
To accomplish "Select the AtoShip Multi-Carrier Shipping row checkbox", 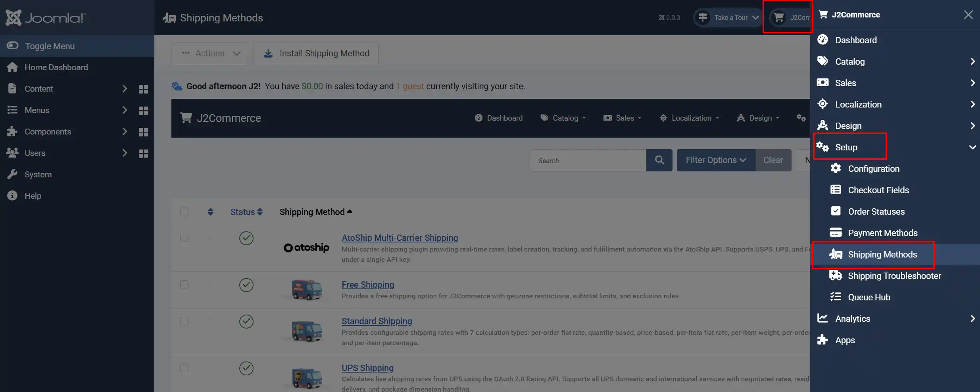I will (184, 238).
